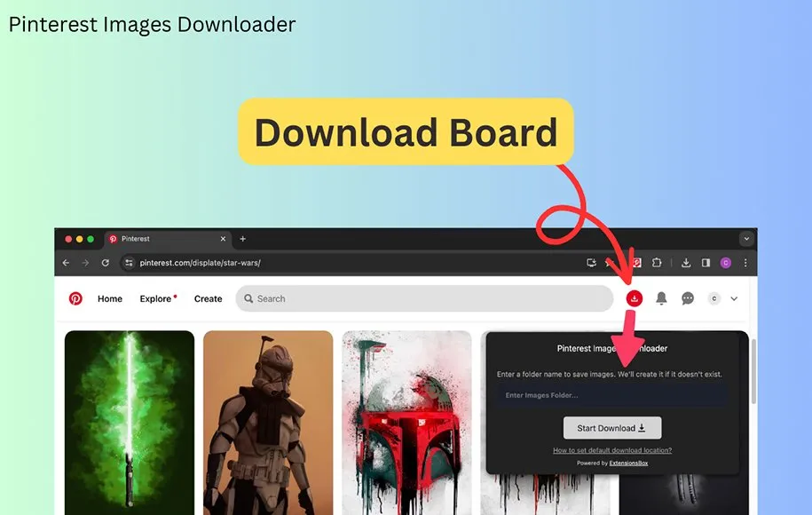Open the Create menu item
Screen dimensions: 812x515
pyautogui.click(x=208, y=299)
